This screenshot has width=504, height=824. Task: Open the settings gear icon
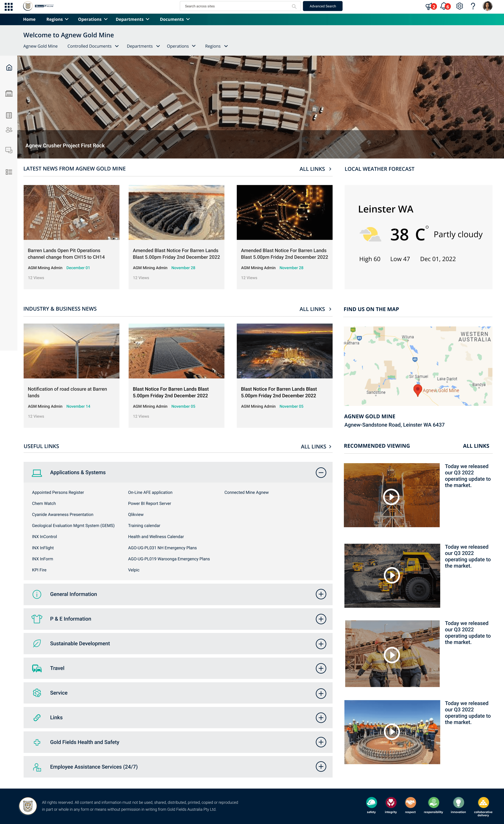coord(459,6)
